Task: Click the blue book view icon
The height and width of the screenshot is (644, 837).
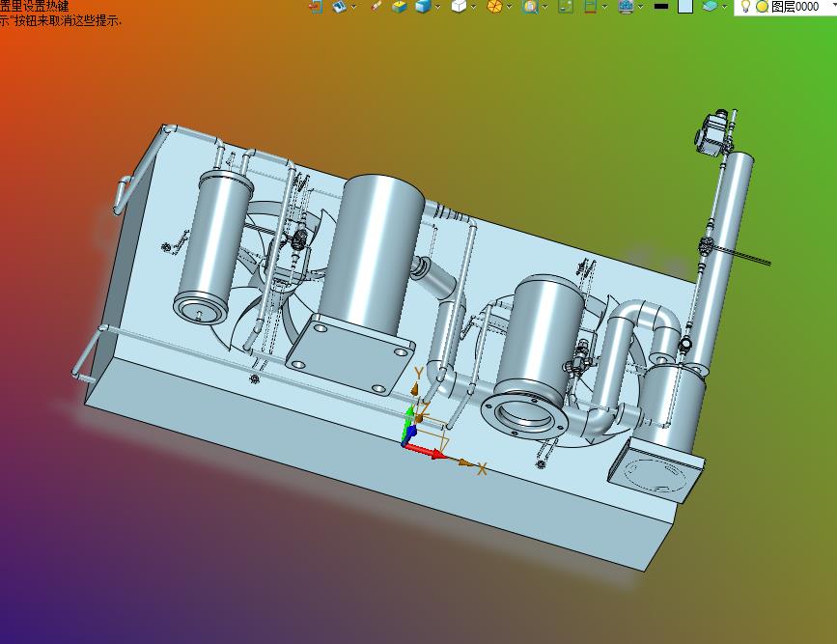Action: point(339,7)
